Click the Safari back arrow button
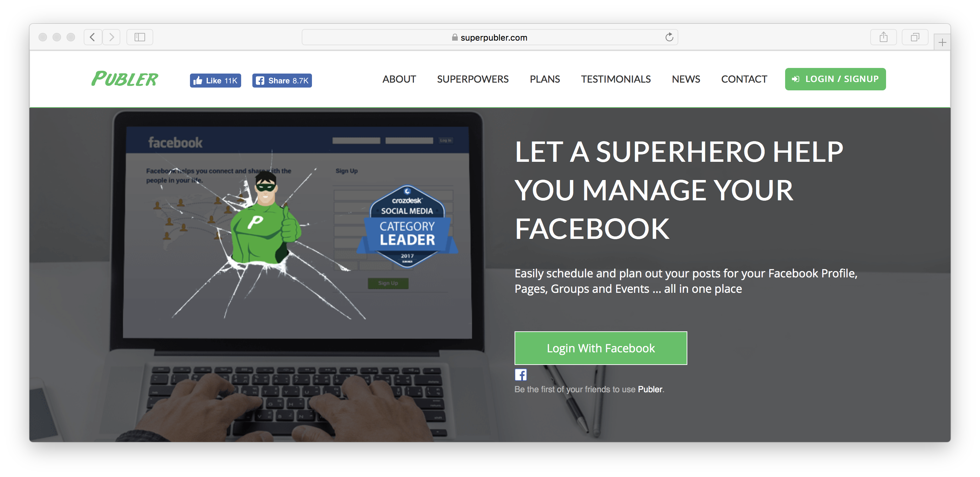980x477 pixels. click(93, 37)
